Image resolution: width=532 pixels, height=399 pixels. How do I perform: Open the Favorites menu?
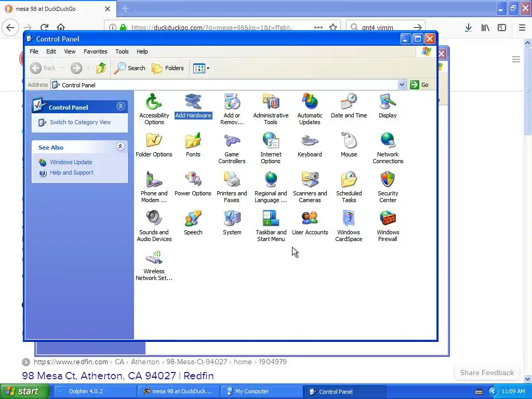96,51
